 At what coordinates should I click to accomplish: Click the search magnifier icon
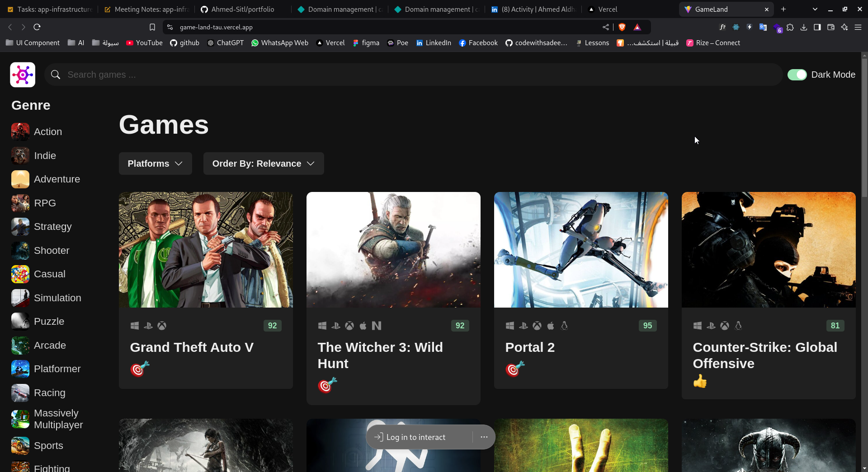tap(56, 75)
